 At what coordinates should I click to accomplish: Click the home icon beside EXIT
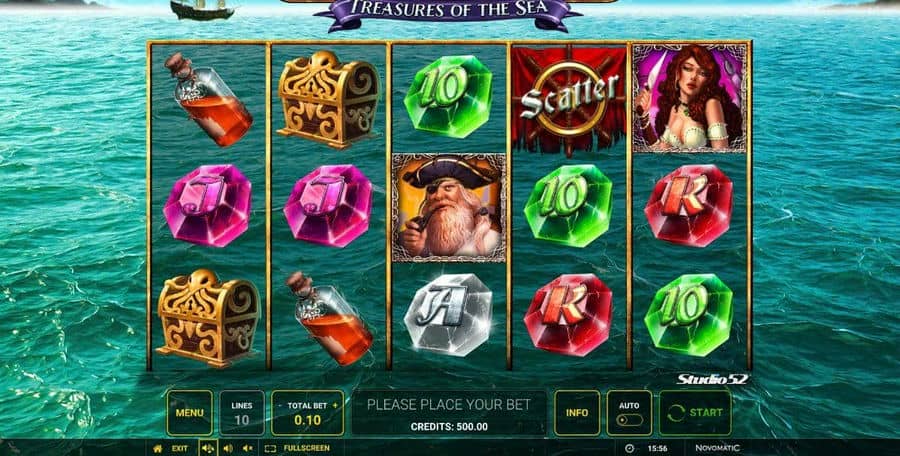pos(157,449)
